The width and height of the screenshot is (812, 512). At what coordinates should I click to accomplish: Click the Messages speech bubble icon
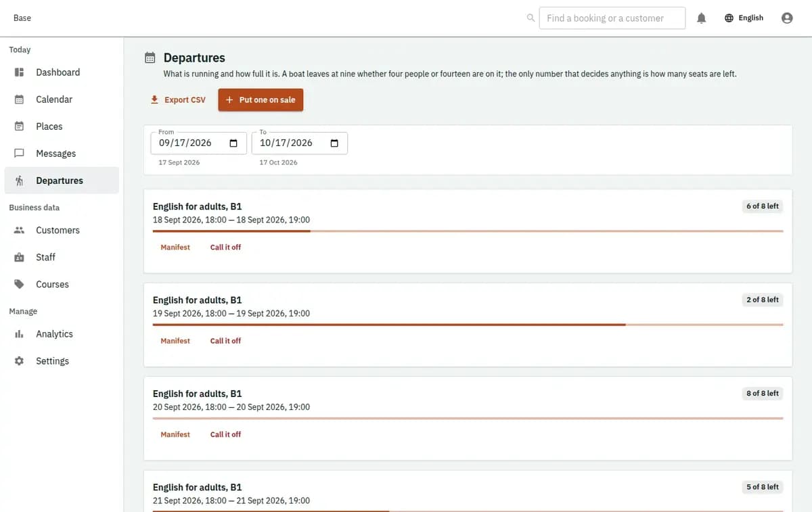pos(20,154)
